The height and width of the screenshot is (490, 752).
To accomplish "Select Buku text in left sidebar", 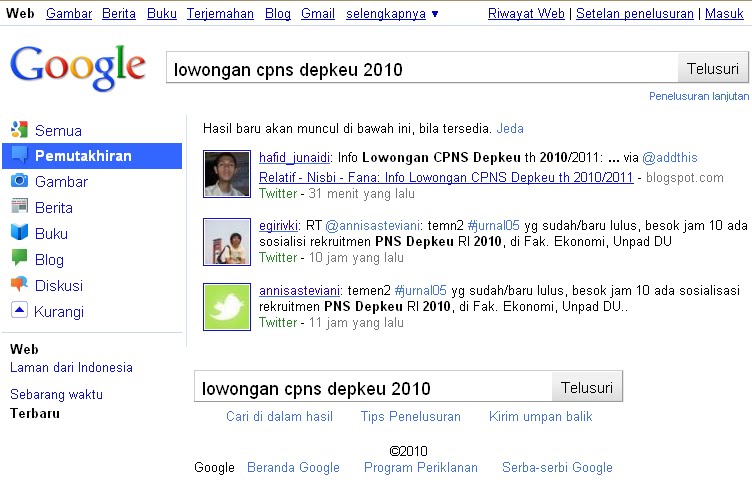I will point(51,233).
